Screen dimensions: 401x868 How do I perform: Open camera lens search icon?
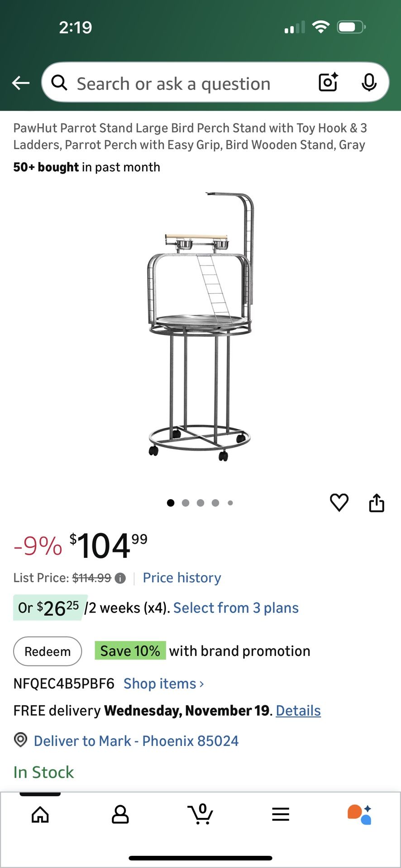[328, 82]
